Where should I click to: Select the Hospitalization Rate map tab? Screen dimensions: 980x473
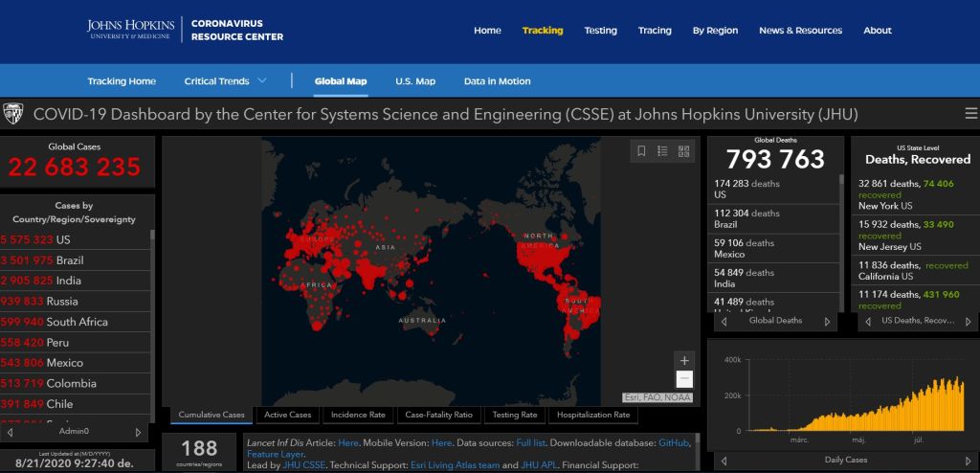593,415
